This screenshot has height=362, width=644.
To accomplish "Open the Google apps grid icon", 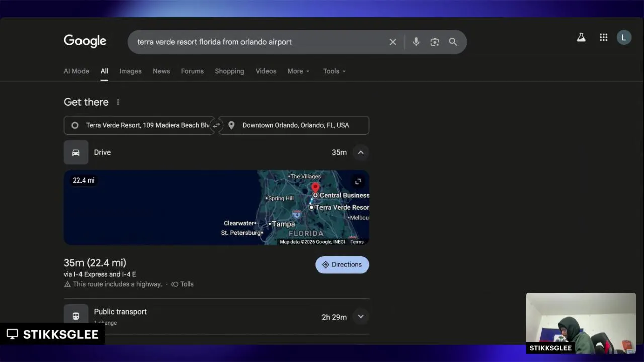I will pyautogui.click(x=604, y=37).
